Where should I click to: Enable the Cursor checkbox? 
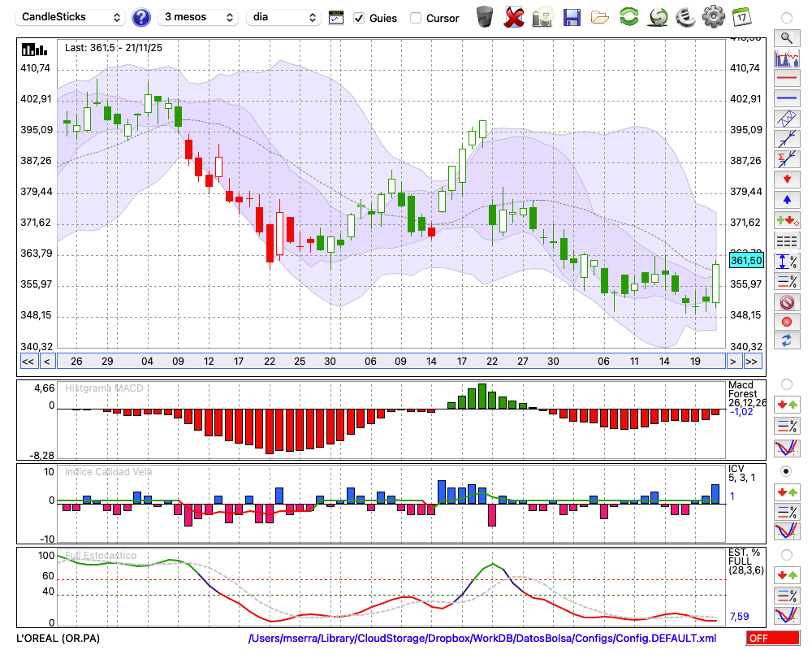416,18
